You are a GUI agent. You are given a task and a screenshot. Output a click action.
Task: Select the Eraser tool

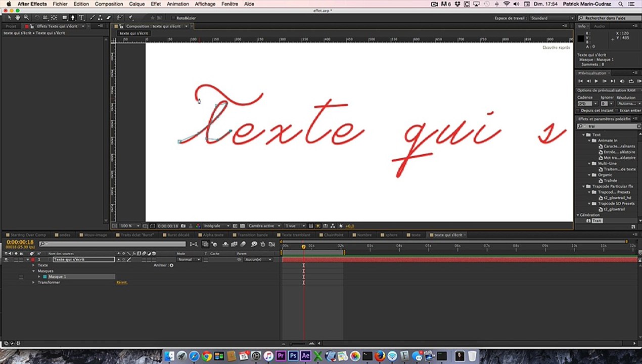(108, 18)
